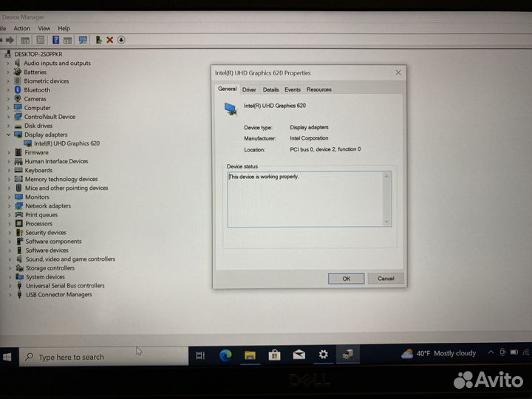This screenshot has width=532, height=399.
Task: Click the weather widget 40°F Mostly cloudy
Action: coord(438,353)
